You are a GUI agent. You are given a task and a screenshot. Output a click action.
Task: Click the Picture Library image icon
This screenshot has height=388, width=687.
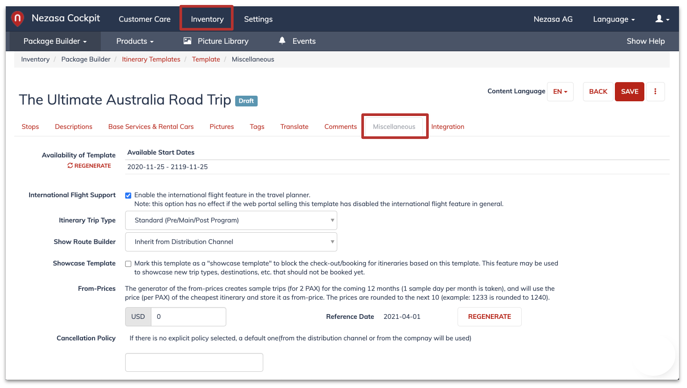[188, 41]
